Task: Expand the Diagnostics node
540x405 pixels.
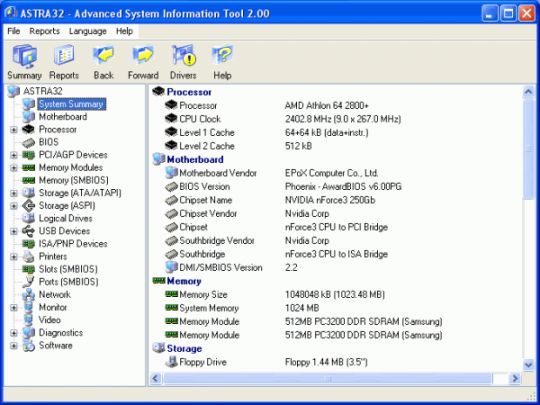Action: (13, 333)
